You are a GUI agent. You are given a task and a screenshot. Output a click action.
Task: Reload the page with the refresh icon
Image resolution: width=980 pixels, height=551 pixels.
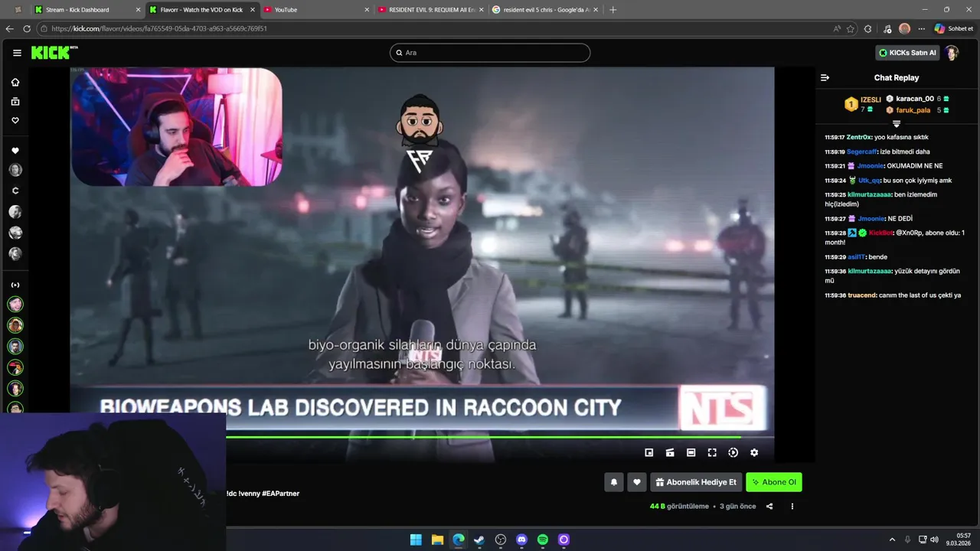pyautogui.click(x=27, y=28)
